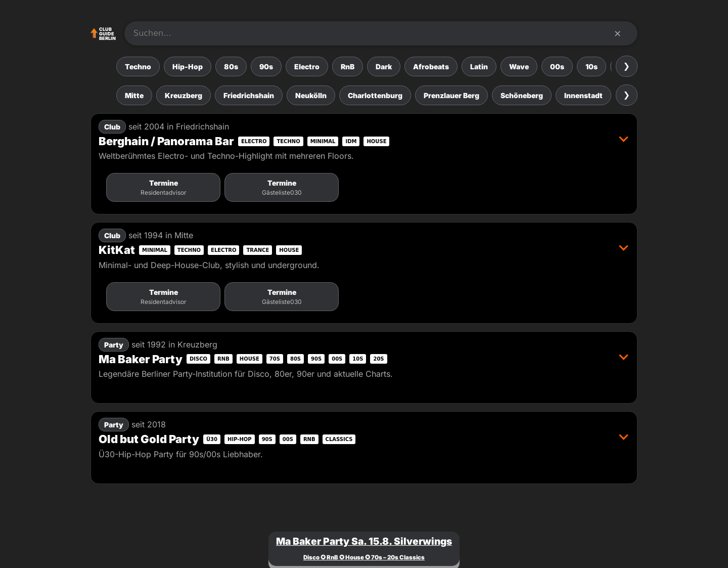The image size is (728, 568).
Task: Click 'seit 1992 in Kreuzberg' text
Action: (x=174, y=344)
